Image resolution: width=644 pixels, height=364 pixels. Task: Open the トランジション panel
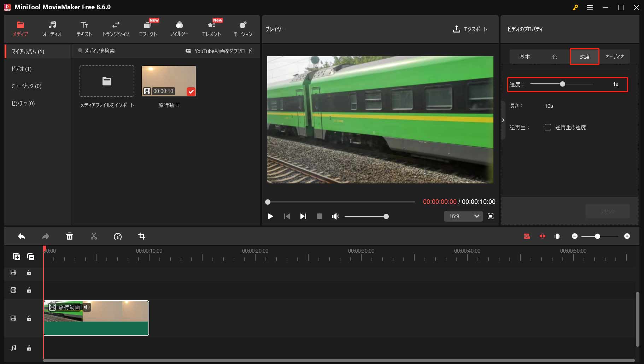point(116,28)
